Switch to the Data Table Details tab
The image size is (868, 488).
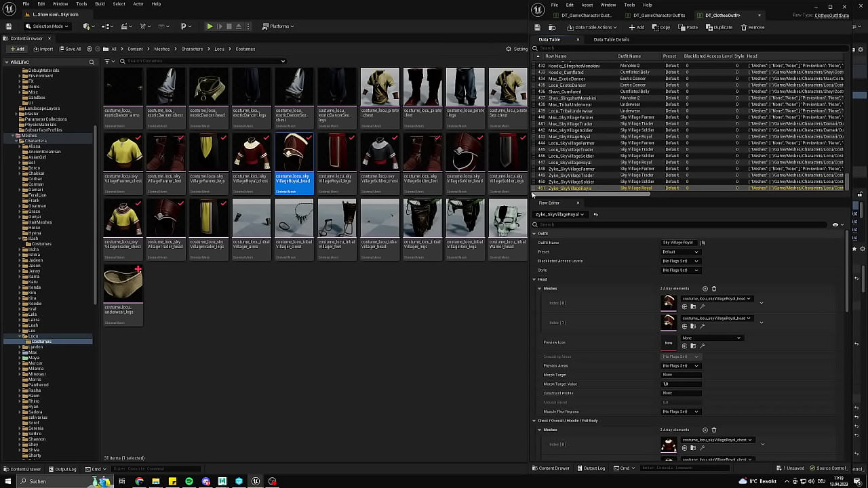[611, 39]
